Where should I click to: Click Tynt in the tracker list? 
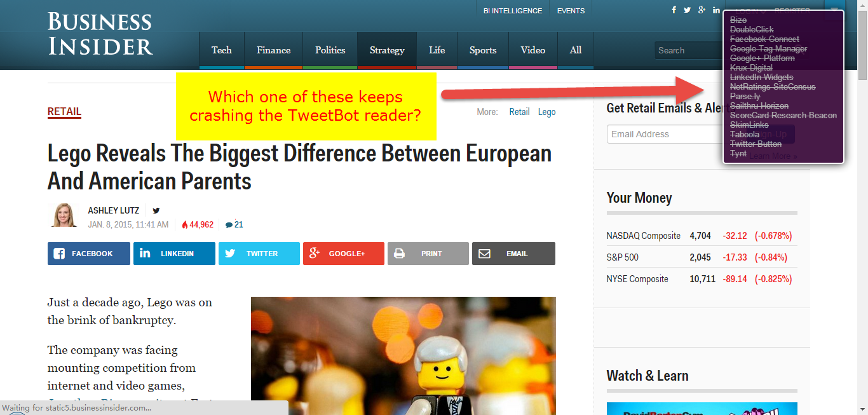pyautogui.click(x=738, y=154)
